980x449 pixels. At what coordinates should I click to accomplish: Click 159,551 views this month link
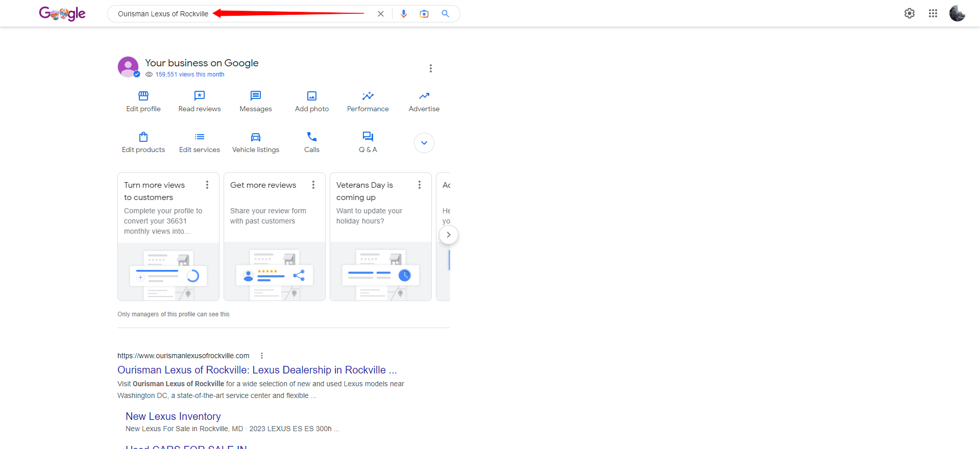(190, 74)
